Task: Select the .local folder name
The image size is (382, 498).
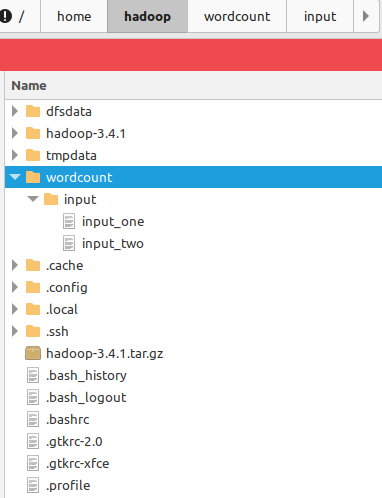Action: (62, 309)
